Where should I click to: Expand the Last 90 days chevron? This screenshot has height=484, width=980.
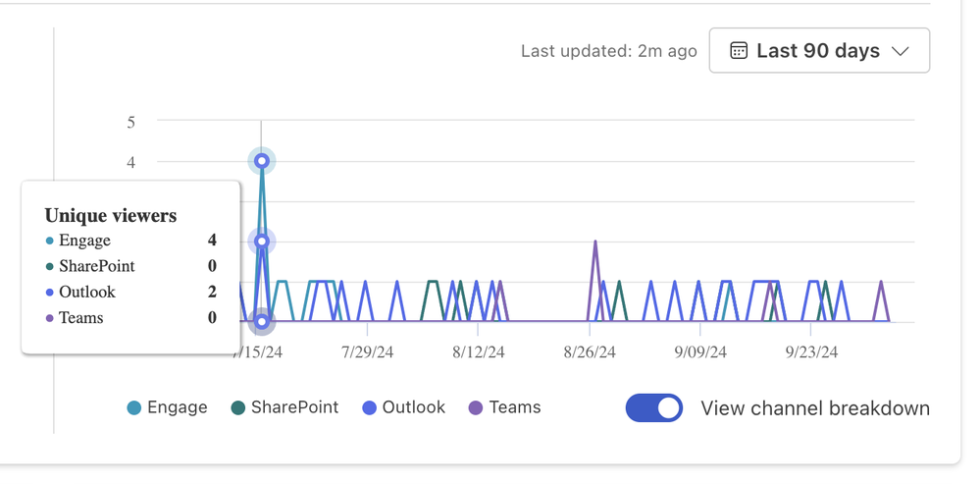click(x=900, y=51)
